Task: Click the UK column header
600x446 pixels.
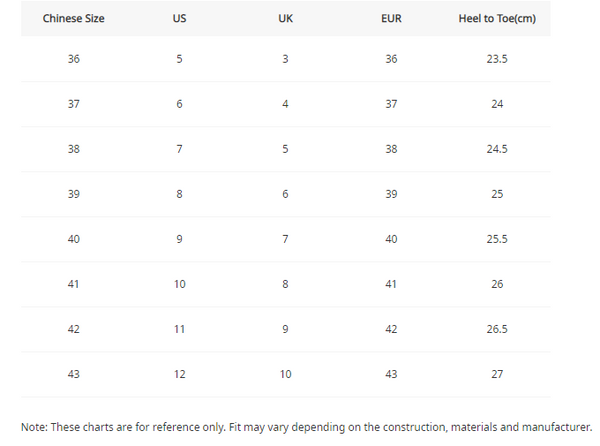Action: click(285, 18)
